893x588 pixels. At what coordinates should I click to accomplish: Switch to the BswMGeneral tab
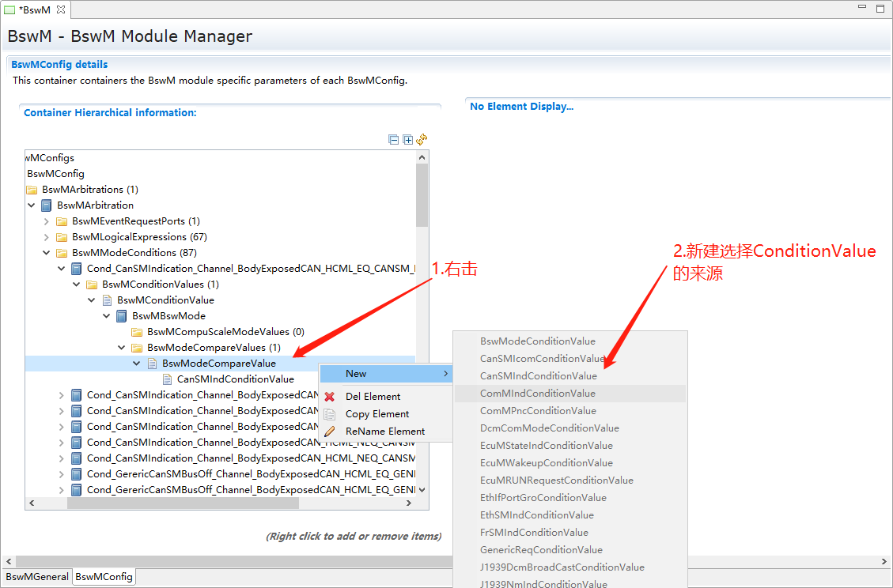36,577
